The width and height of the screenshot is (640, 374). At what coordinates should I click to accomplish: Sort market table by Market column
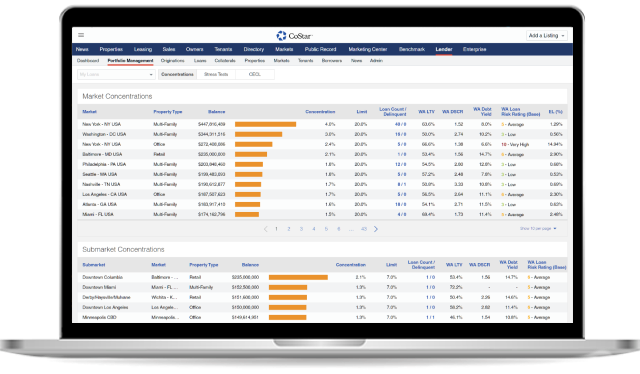tap(89, 111)
